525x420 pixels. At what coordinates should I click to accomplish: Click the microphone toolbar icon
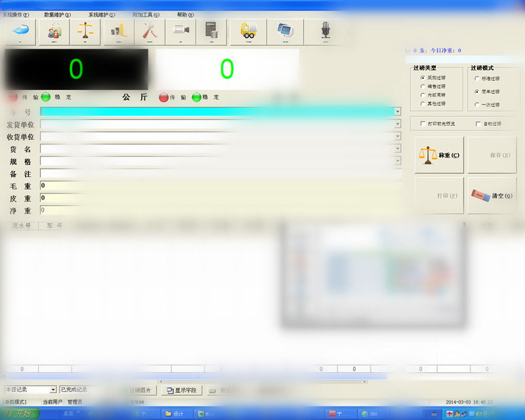click(325, 30)
